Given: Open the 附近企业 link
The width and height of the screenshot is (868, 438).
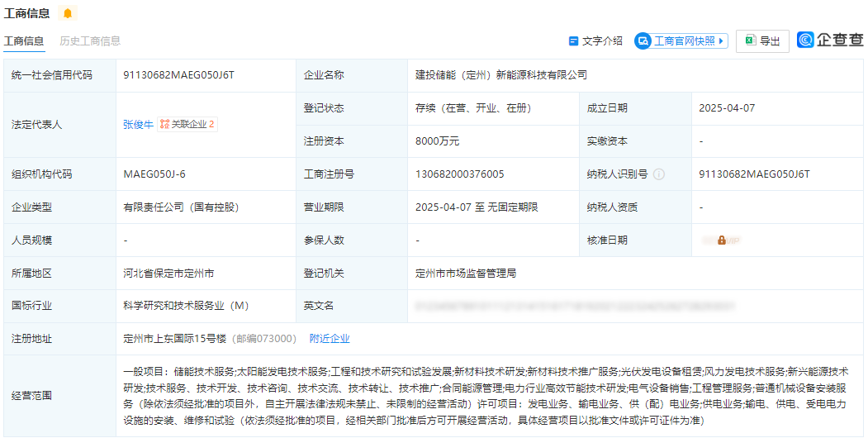Looking at the screenshot, I should click(x=330, y=338).
